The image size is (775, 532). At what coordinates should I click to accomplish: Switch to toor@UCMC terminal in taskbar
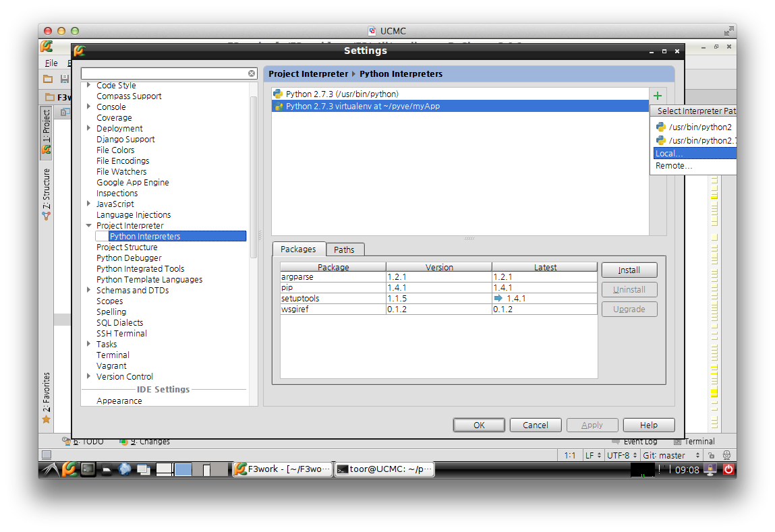(x=384, y=469)
